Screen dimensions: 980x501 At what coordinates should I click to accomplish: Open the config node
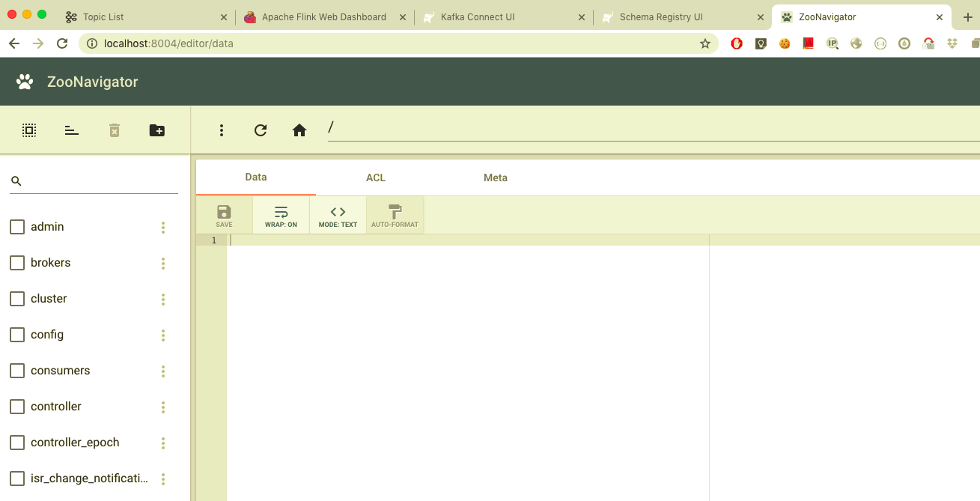point(47,335)
